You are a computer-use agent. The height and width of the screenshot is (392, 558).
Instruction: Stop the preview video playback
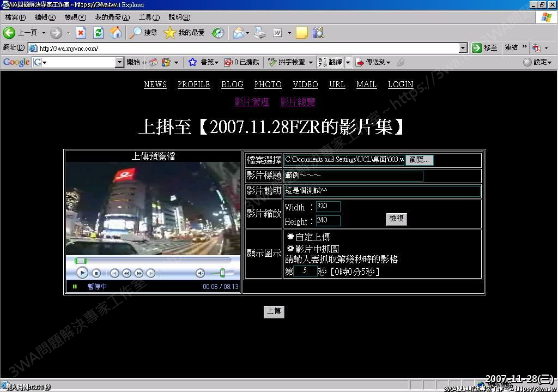pos(96,273)
